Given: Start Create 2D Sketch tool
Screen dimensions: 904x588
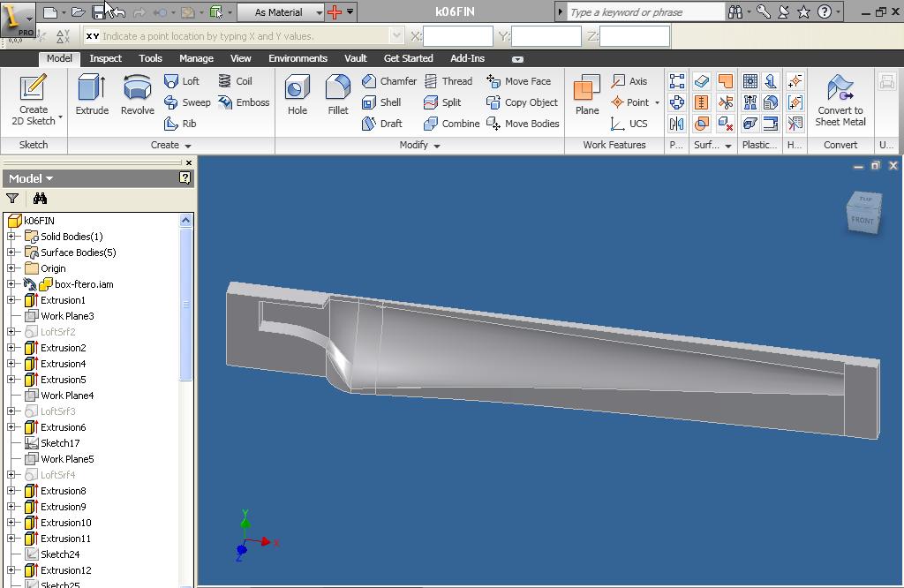Looking at the screenshot, I should (33, 100).
